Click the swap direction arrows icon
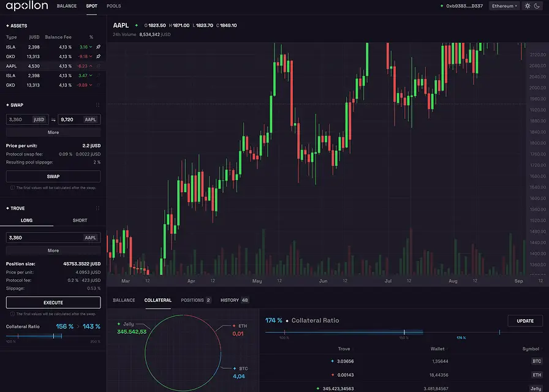The width and height of the screenshot is (549, 392). (x=53, y=119)
